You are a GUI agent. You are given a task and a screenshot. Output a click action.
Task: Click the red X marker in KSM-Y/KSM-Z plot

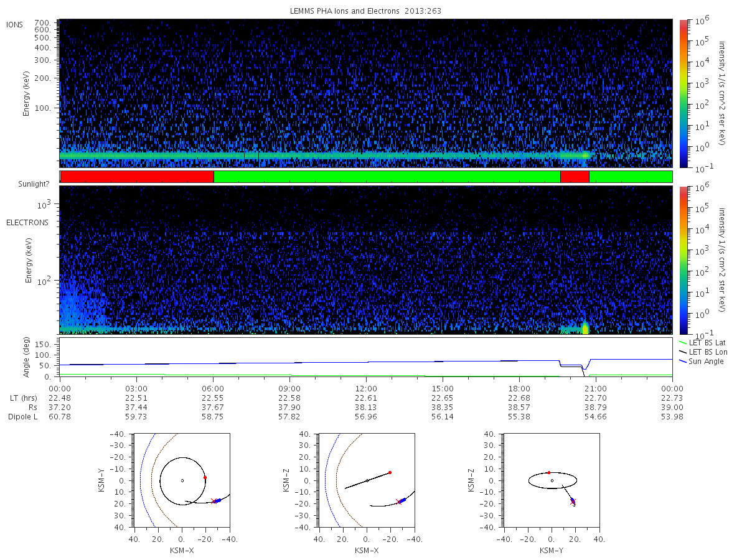pos(573,501)
